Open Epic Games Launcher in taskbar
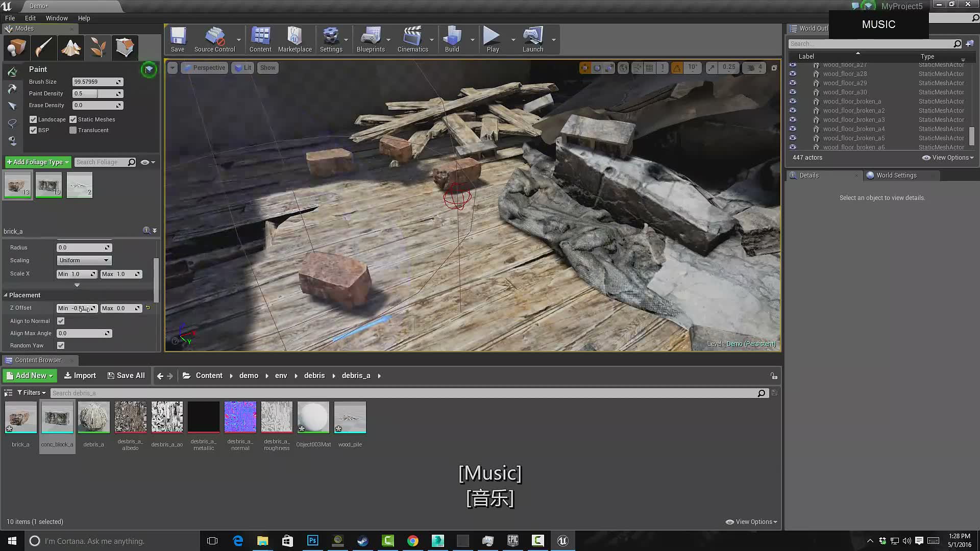This screenshot has height=551, width=980. click(x=513, y=541)
